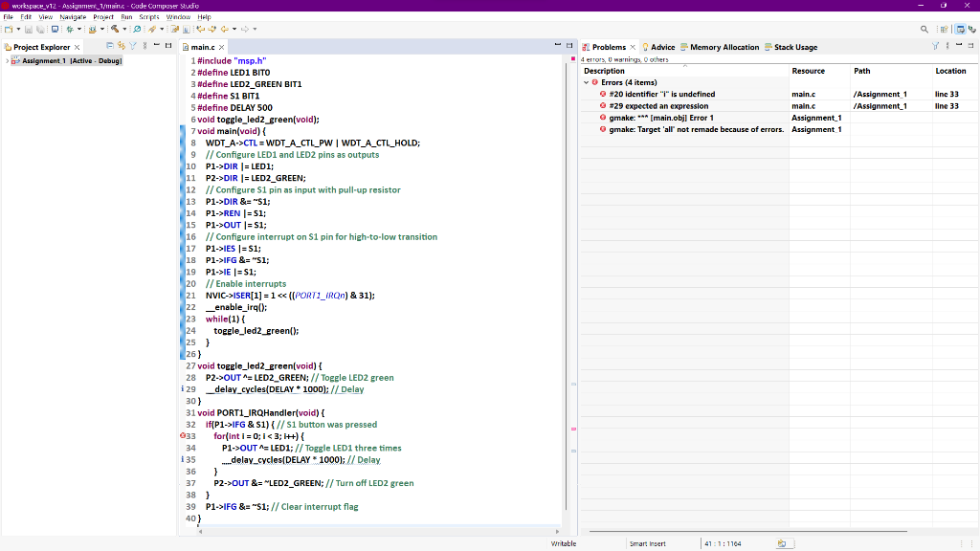Toggle Link with Editor in Project Explorer
Image resolution: width=980 pixels, height=551 pixels.
pyautogui.click(x=122, y=47)
